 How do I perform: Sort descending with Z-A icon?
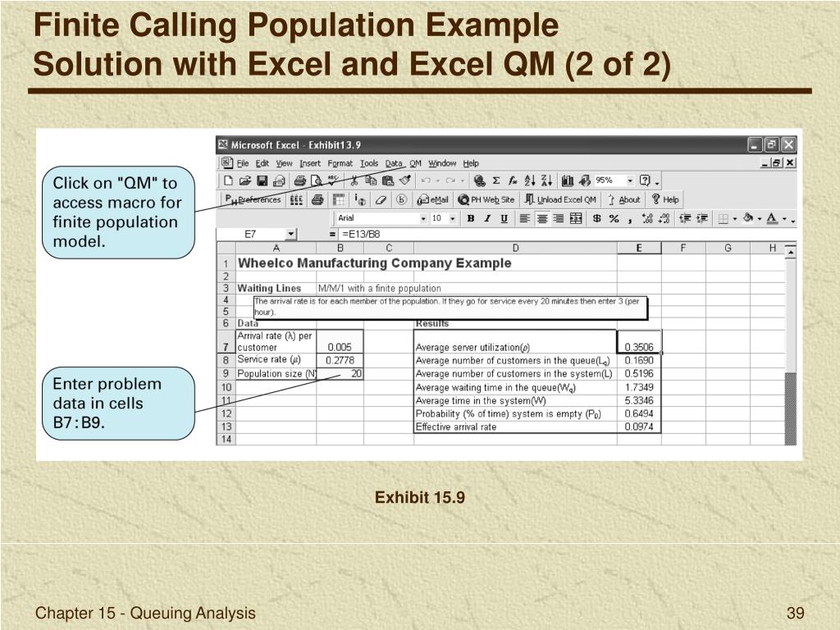pyautogui.click(x=546, y=180)
